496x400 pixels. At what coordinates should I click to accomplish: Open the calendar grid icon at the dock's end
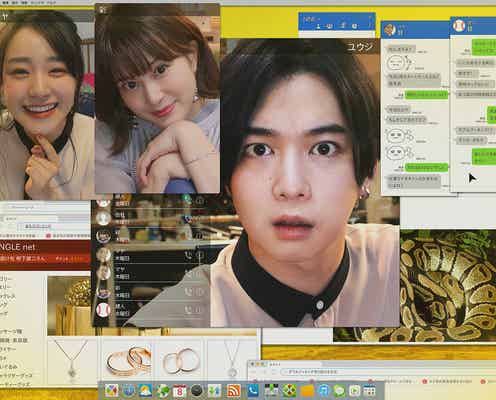click(x=369, y=390)
